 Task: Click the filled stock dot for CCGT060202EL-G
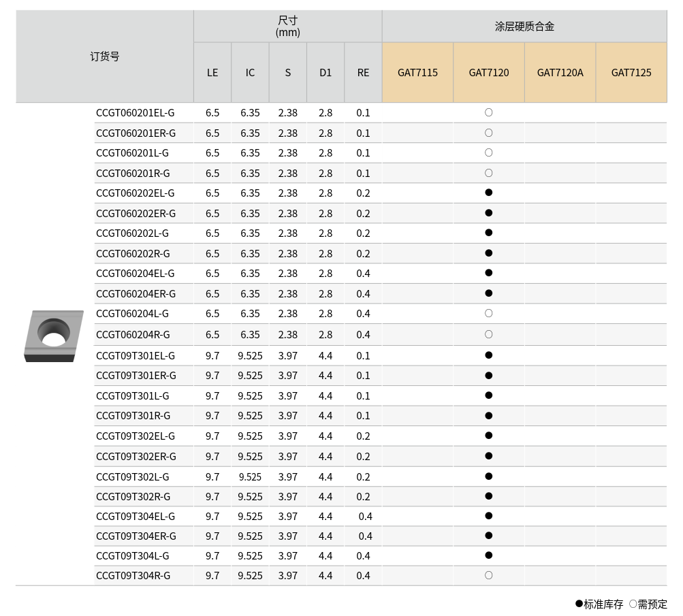(488, 193)
